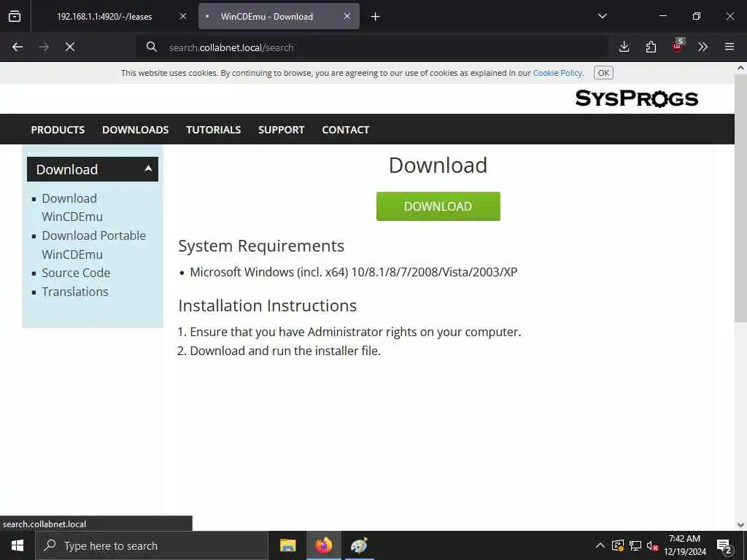Click the Firefox taskbar icon
Viewport: 747px width, 560px height.
pos(323,545)
